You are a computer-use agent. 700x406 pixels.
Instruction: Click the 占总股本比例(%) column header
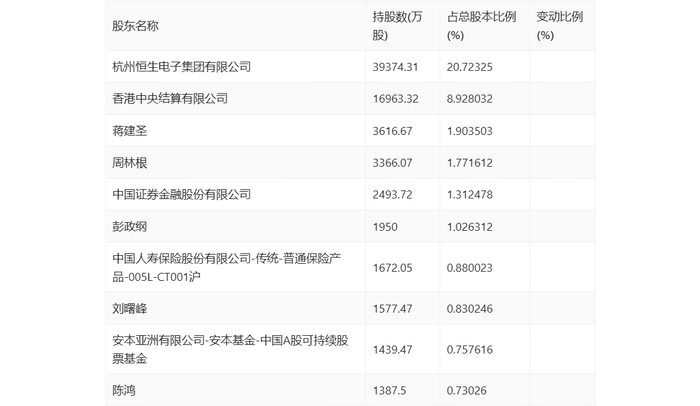coord(481,26)
